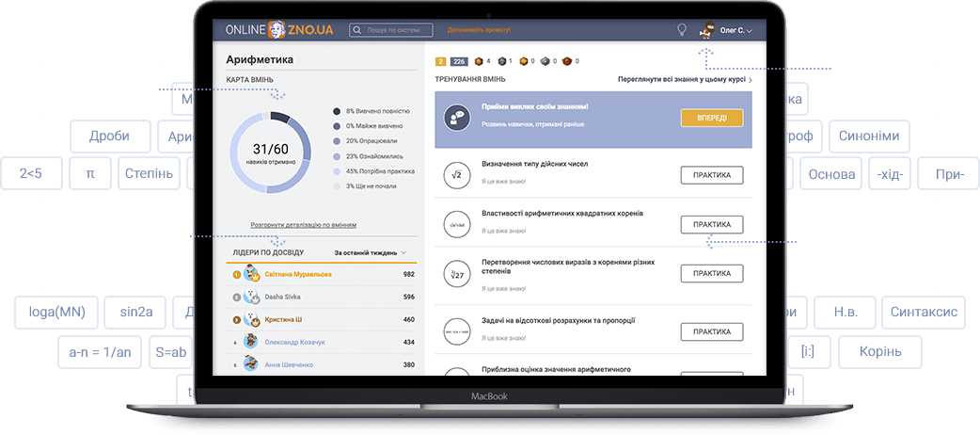This screenshot has width=980, height=435.
Task: Open leader 'Dasha Sivka' profile
Action: click(282, 297)
